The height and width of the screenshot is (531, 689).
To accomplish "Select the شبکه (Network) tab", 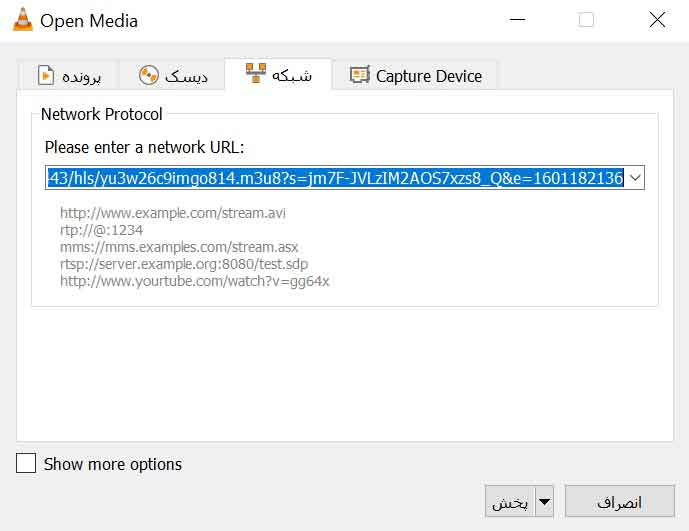I will click(x=278, y=75).
